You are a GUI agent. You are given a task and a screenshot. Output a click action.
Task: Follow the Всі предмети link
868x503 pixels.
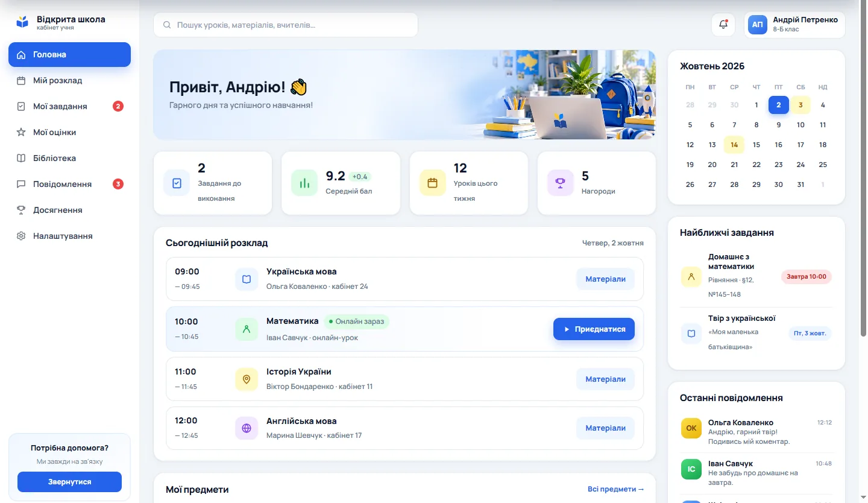(615, 489)
